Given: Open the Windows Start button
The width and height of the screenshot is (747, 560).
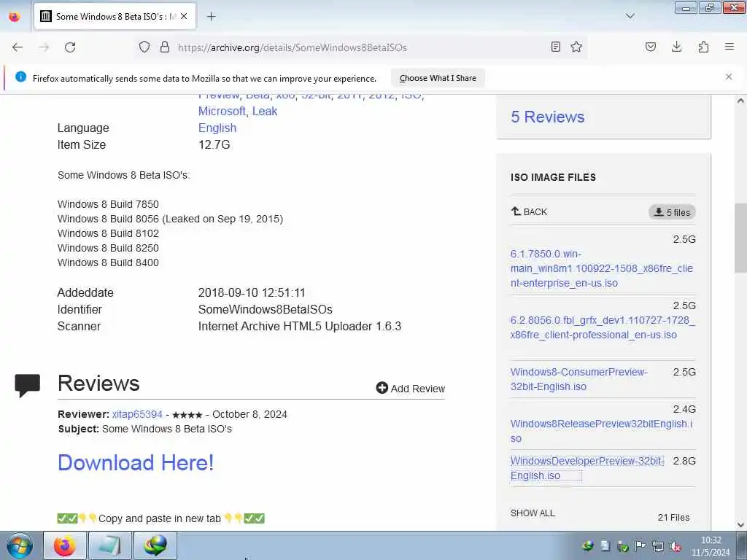Looking at the screenshot, I should coord(20,545).
